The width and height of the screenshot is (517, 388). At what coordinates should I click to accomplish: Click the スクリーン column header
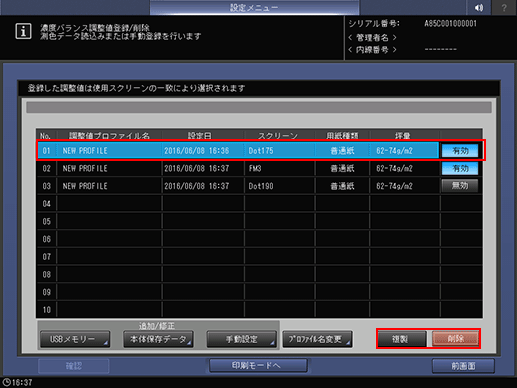[x=278, y=136]
